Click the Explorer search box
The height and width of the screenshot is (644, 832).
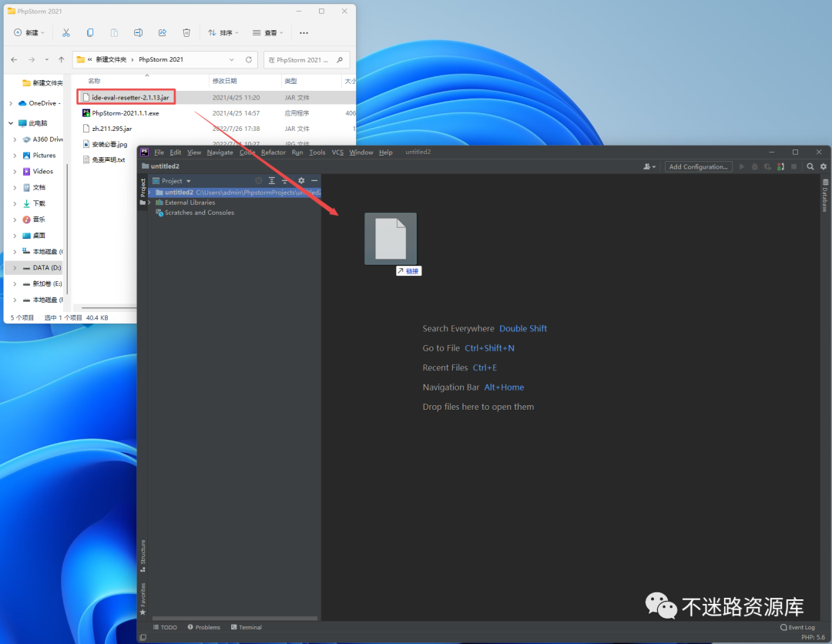coord(307,60)
